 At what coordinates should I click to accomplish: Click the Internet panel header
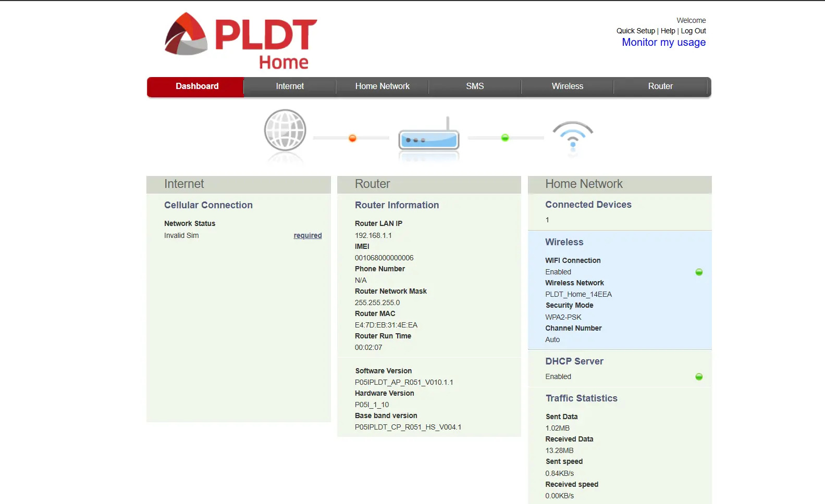click(x=239, y=184)
